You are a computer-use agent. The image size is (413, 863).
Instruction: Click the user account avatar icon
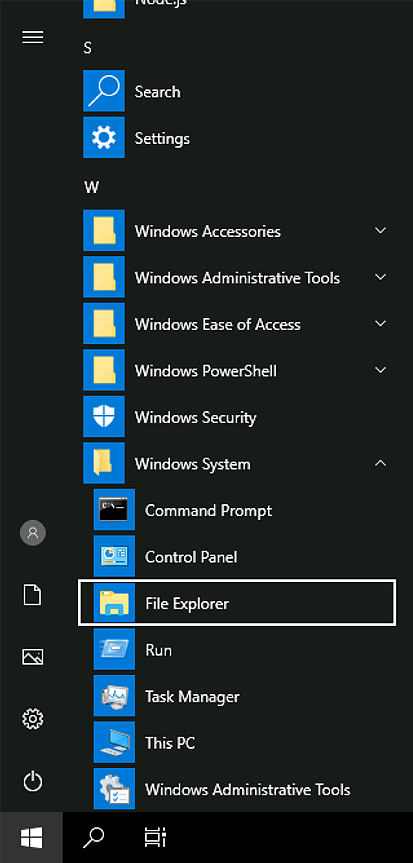[x=32, y=533]
